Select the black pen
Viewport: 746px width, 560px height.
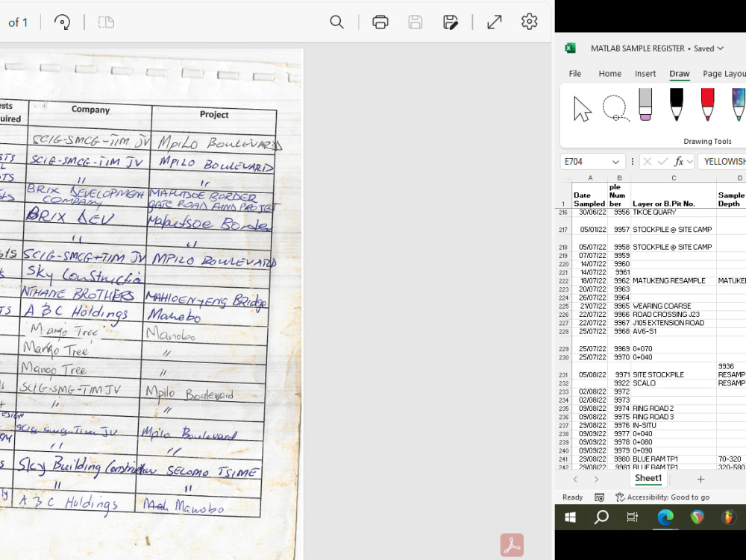point(676,104)
